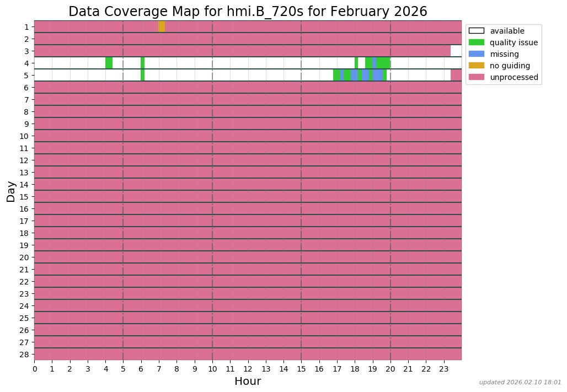Image resolution: width=567 pixels, height=392 pixels.
Task: Click the green segment at hour 6 on Day 5
Action: click(142, 75)
